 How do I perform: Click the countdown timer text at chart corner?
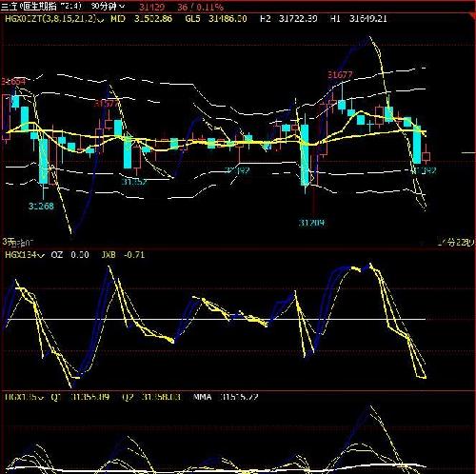tap(456, 243)
